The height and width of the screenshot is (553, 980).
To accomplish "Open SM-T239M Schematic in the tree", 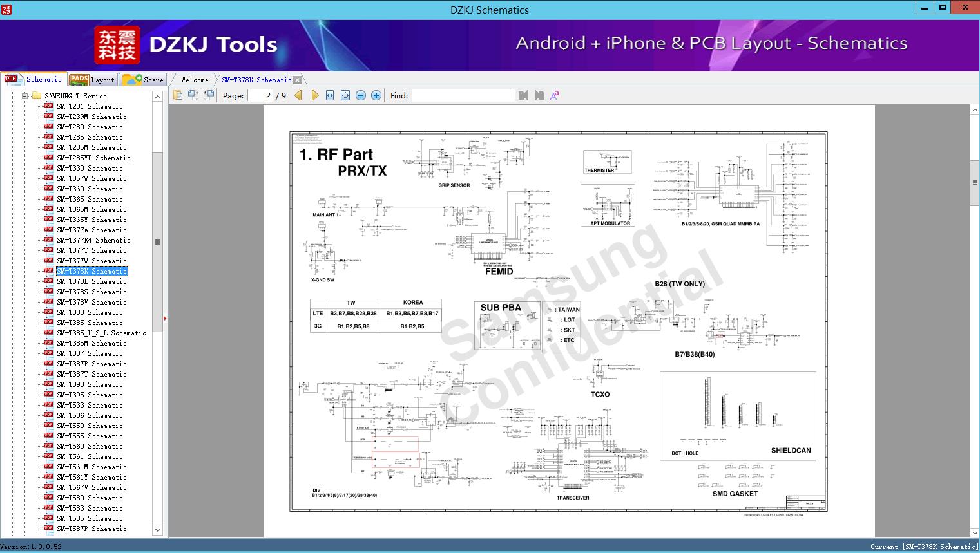I will [91, 117].
